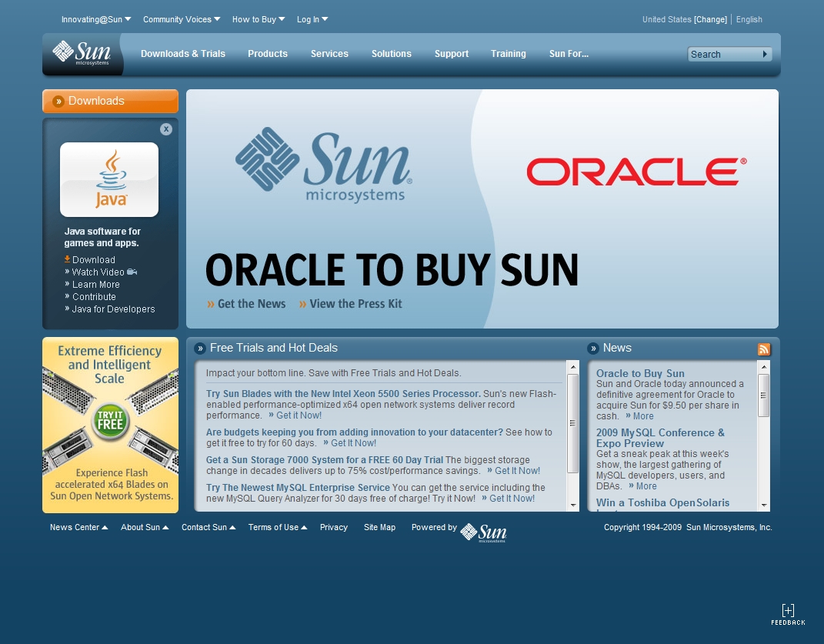The width and height of the screenshot is (824, 644).
Task: Expand the Innovating@Sun dropdown
Action: 96,19
